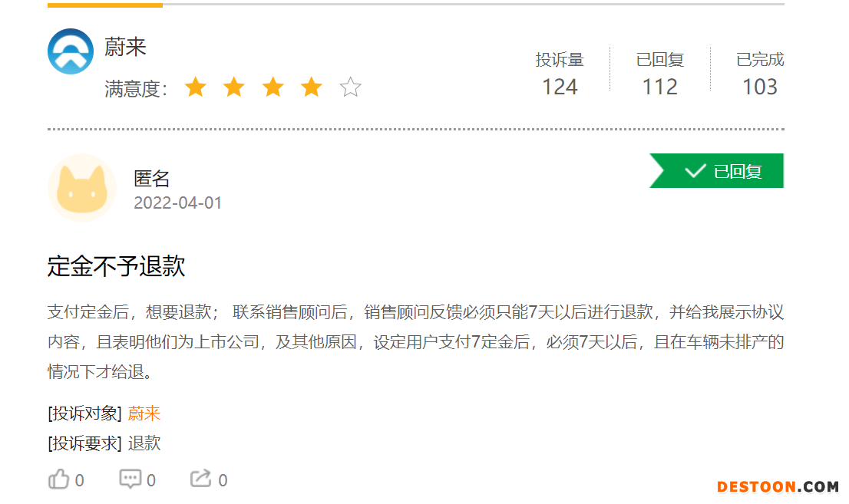
Task: Select the third satisfaction star
Action: (273, 87)
